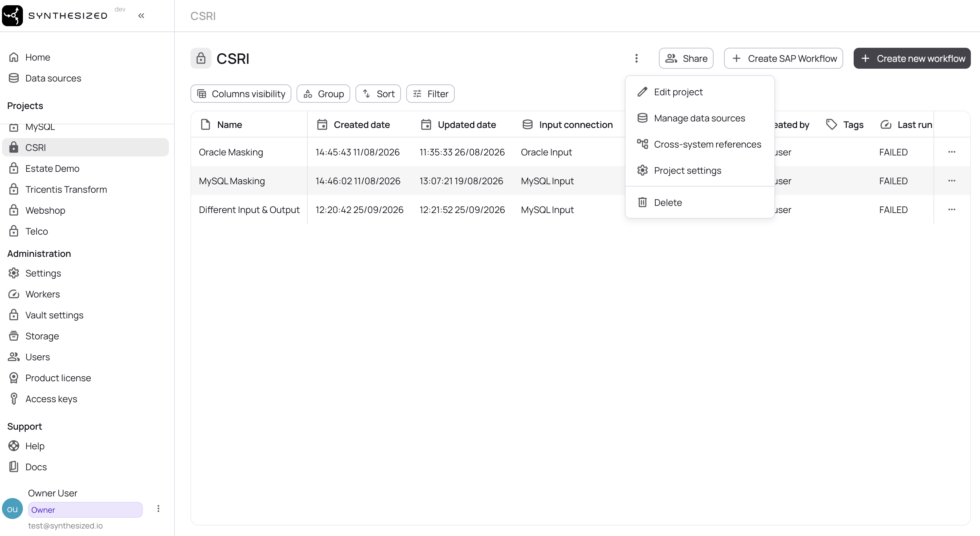Viewport: 980px width, 536px height.
Task: Click the OU user avatar
Action: (12, 509)
